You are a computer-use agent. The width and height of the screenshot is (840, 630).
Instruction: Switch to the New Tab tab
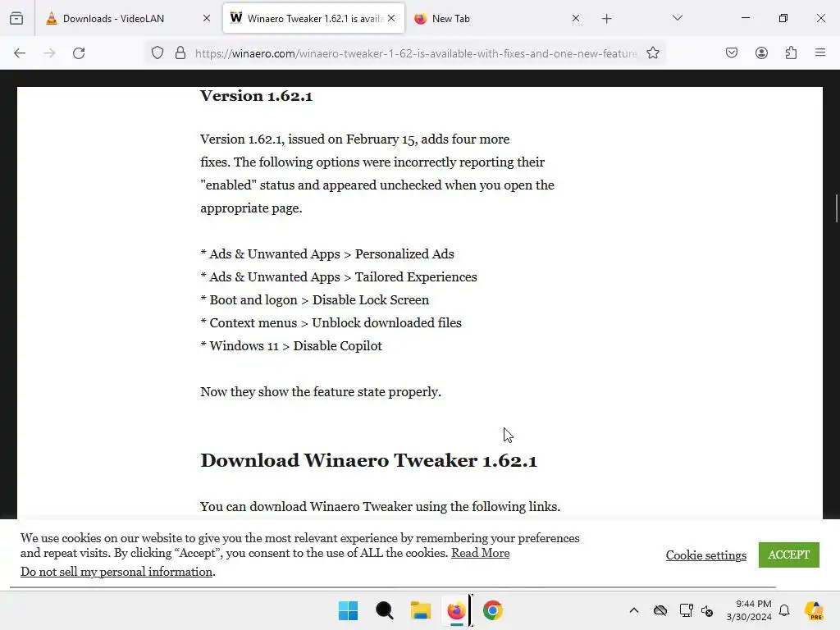click(496, 18)
